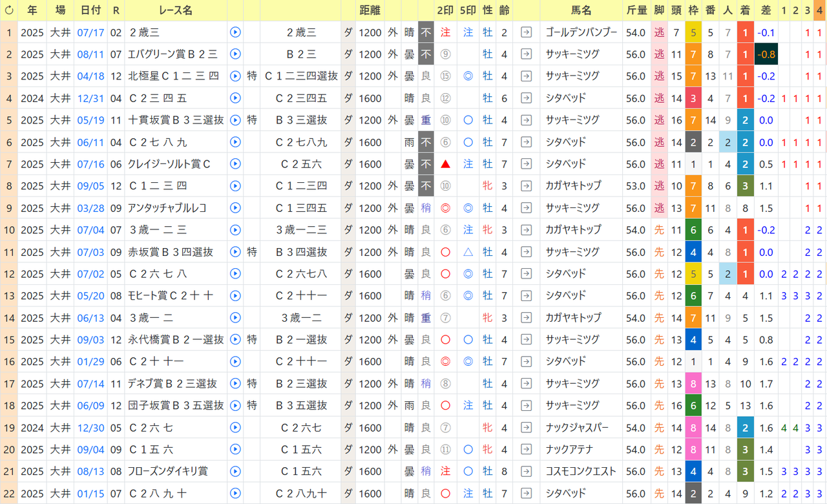
Task: Click the arrow icon in the 06/09 row
Action: [x=527, y=406]
